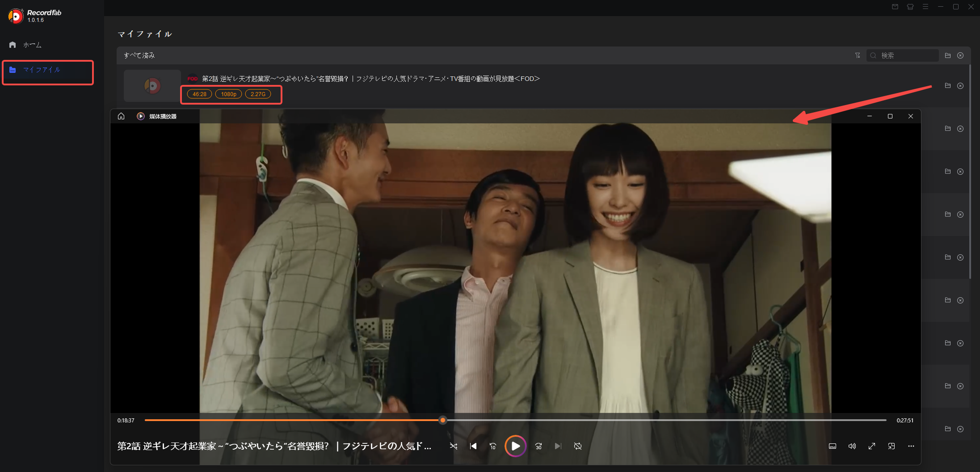Open more options in media player
The image size is (980, 472).
pos(911,446)
